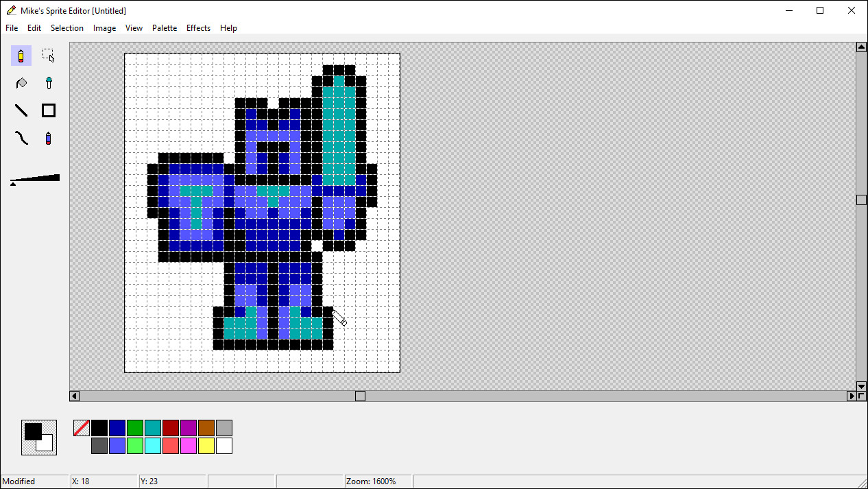The width and height of the screenshot is (868, 489).
Task: Click the horizontal scrollbar right arrow
Action: tap(852, 396)
